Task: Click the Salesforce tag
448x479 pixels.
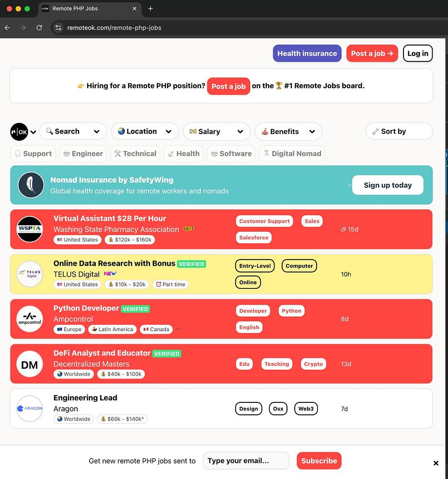Action: [x=253, y=238]
